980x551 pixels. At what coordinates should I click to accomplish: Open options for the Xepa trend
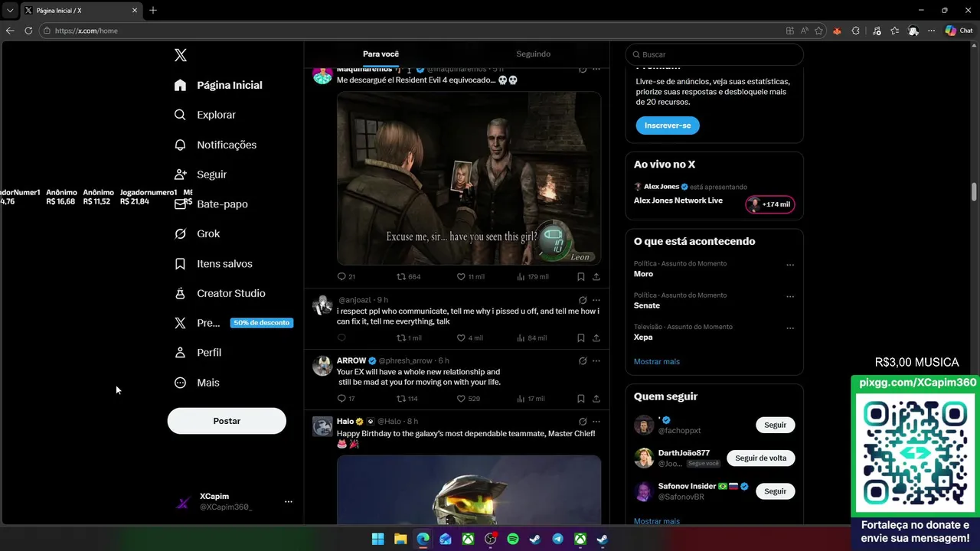(x=790, y=328)
